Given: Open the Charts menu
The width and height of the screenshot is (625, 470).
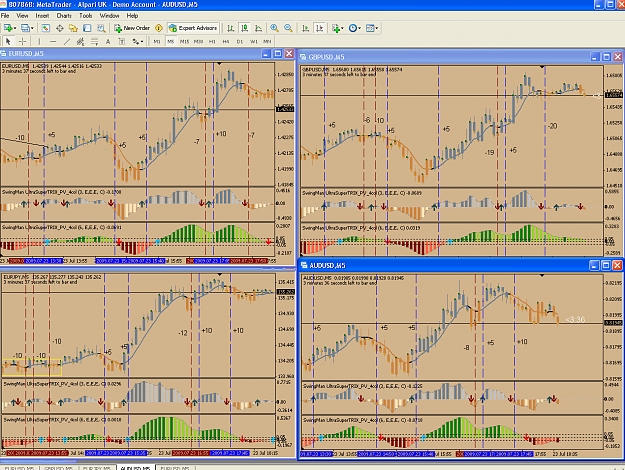Looking at the screenshot, I should [x=64, y=16].
